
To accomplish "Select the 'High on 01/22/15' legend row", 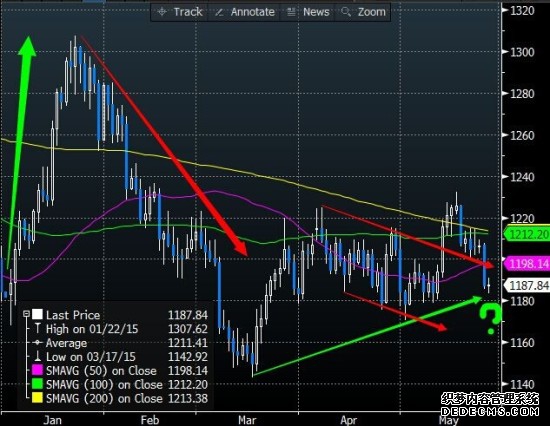I will click(x=120, y=329).
